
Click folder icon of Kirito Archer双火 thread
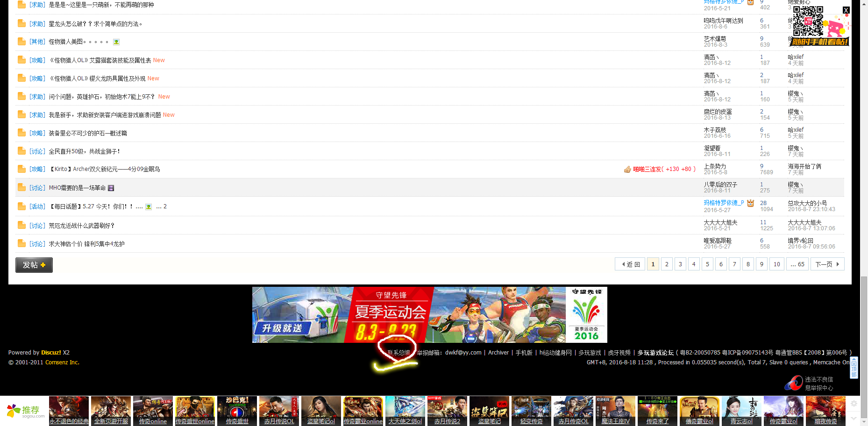click(21, 169)
